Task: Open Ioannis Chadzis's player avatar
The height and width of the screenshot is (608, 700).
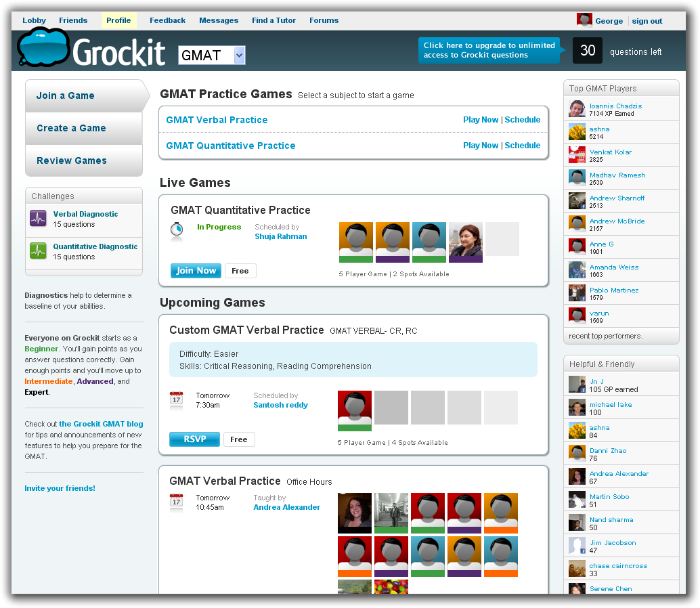Action: pyautogui.click(x=577, y=109)
